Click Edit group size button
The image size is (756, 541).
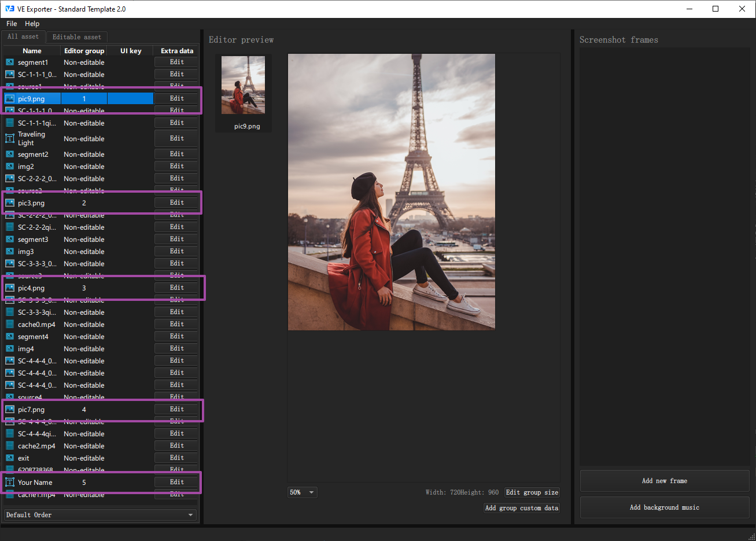pos(532,492)
